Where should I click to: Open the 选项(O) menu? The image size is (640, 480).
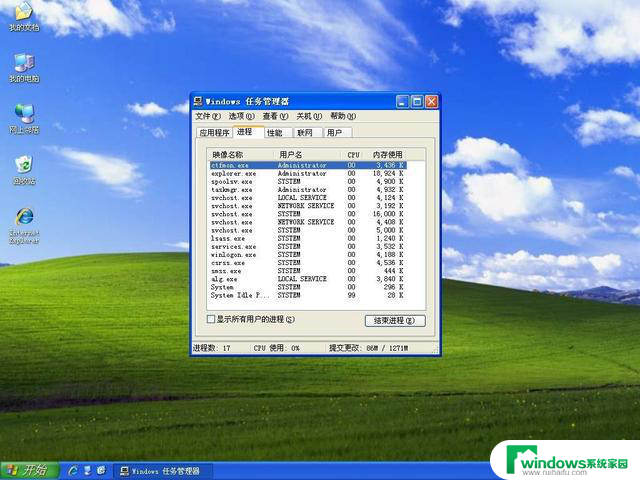241,116
